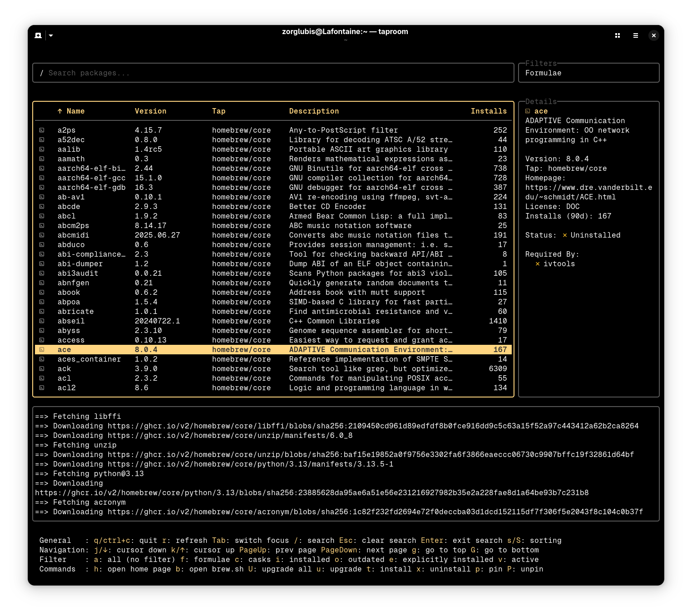Open the hamburger main menu
Image resolution: width=692 pixels, height=616 pixels.
coord(636,35)
